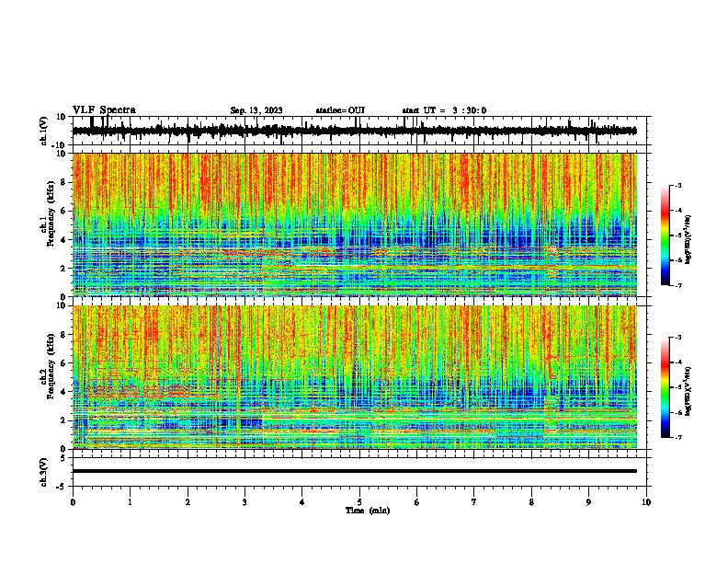Click the "-7" tick on ch.2 colorbar

[678, 437]
